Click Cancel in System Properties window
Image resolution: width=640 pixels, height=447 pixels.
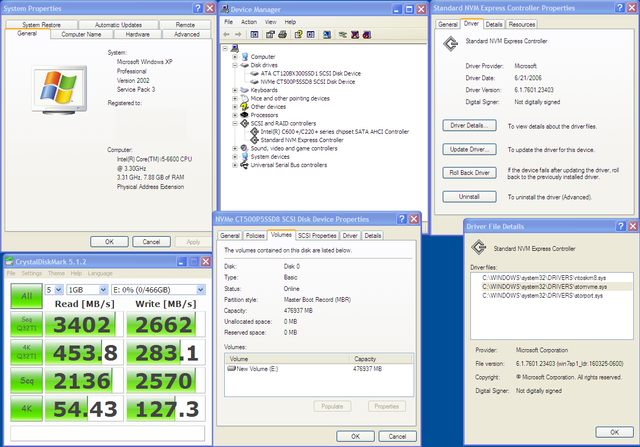[x=151, y=242]
